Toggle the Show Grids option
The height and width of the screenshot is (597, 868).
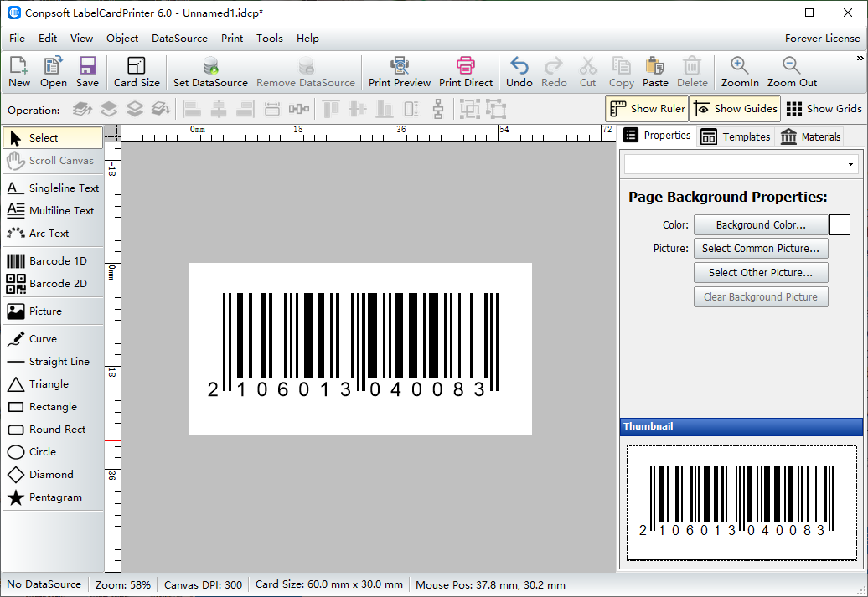point(824,109)
